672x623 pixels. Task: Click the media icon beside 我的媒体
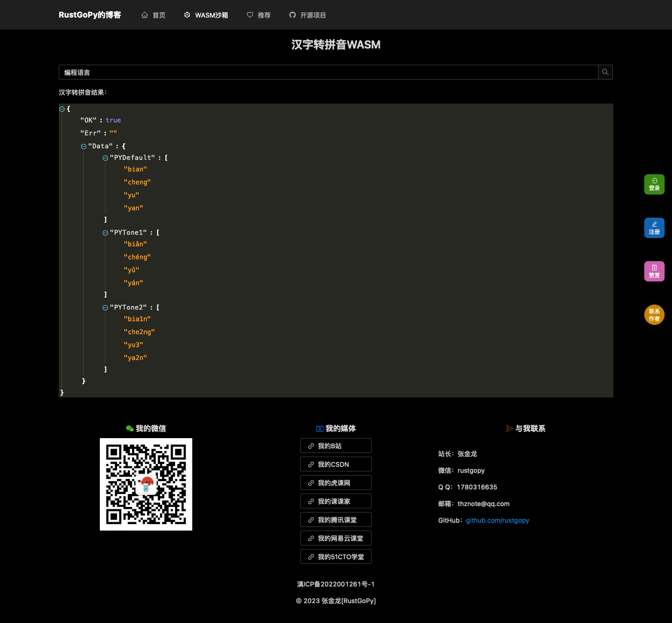click(320, 428)
